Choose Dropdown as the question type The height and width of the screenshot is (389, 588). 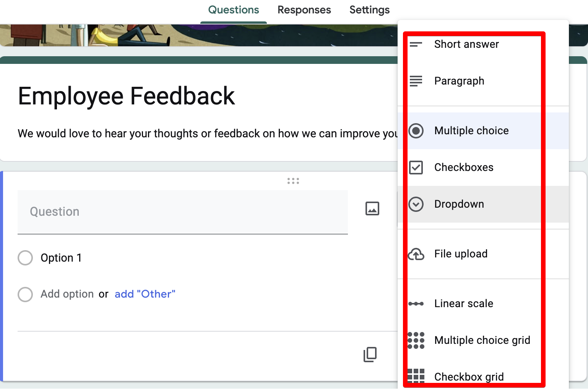click(x=459, y=204)
